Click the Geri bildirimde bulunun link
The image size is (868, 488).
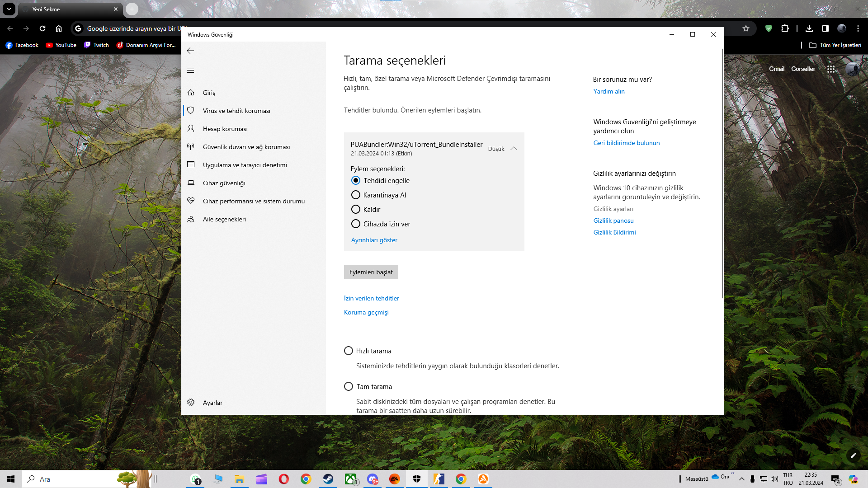(x=627, y=143)
